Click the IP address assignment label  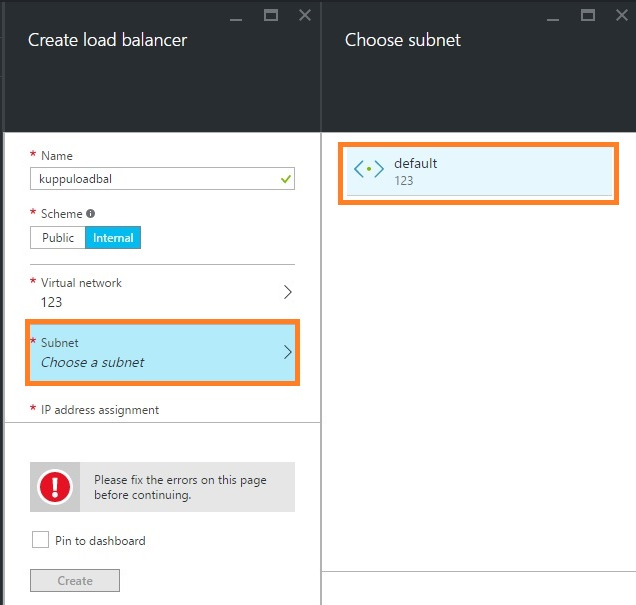click(x=100, y=410)
